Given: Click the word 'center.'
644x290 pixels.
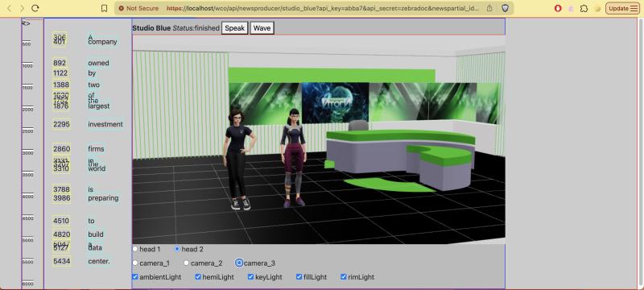Looking at the screenshot, I should tap(98, 261).
